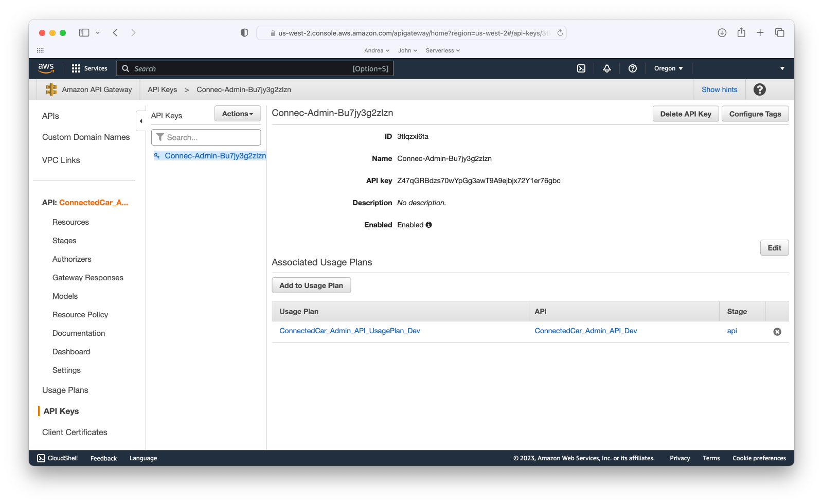Click the Safari share icon
The image size is (823, 504).
pyautogui.click(x=741, y=32)
